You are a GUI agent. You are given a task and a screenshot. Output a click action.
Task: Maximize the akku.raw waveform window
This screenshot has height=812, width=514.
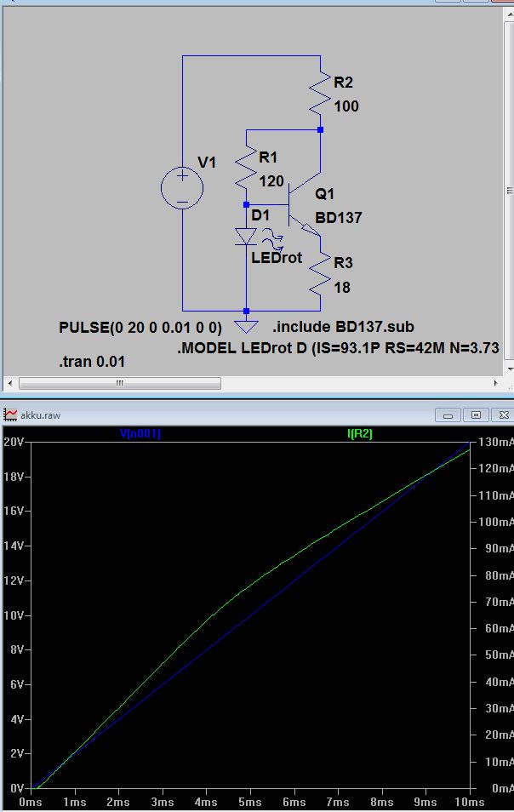point(476,415)
